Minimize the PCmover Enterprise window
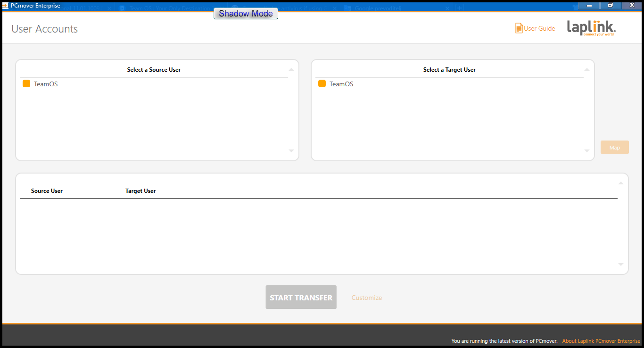Screen dimensions: 644x348 [x=589, y=5]
